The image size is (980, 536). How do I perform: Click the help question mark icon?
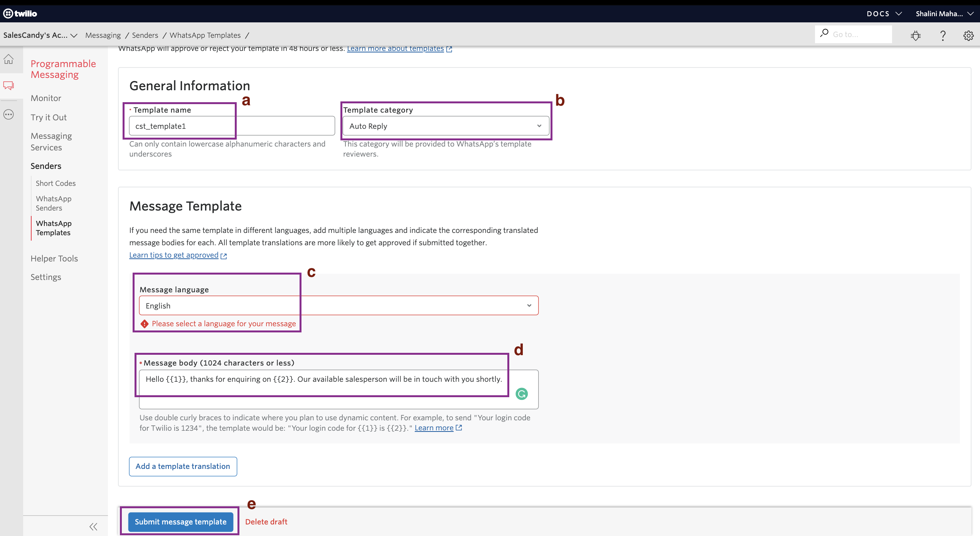pos(943,35)
